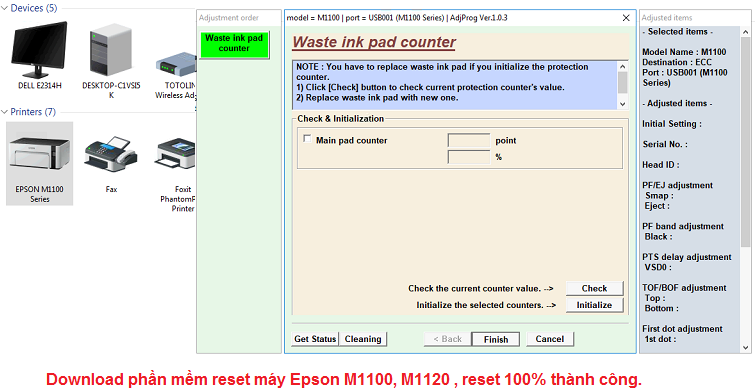Collapse the Devices (5) group
The height and width of the screenshot is (392, 755).
pyautogui.click(x=4, y=8)
